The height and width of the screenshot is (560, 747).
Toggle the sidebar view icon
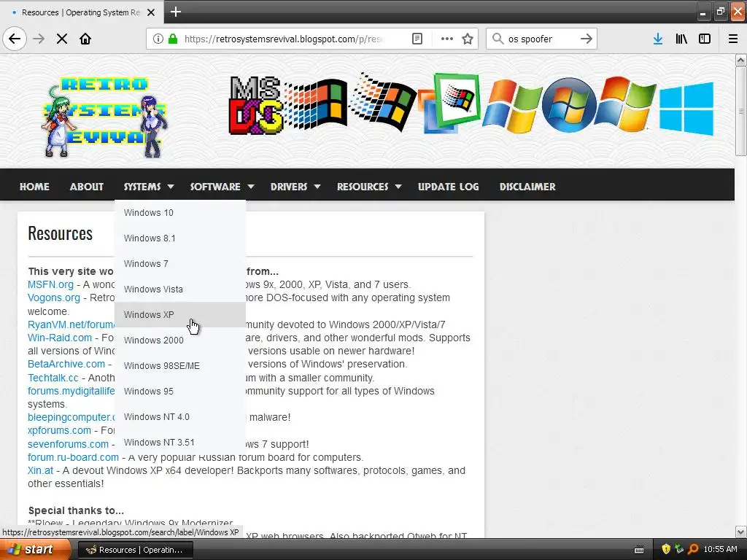coord(705,39)
